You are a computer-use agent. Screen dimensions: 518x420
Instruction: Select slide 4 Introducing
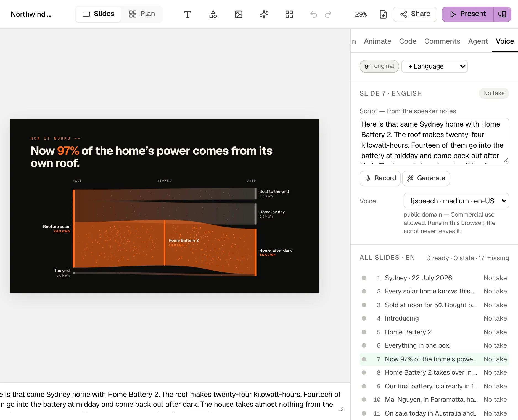coord(434,318)
